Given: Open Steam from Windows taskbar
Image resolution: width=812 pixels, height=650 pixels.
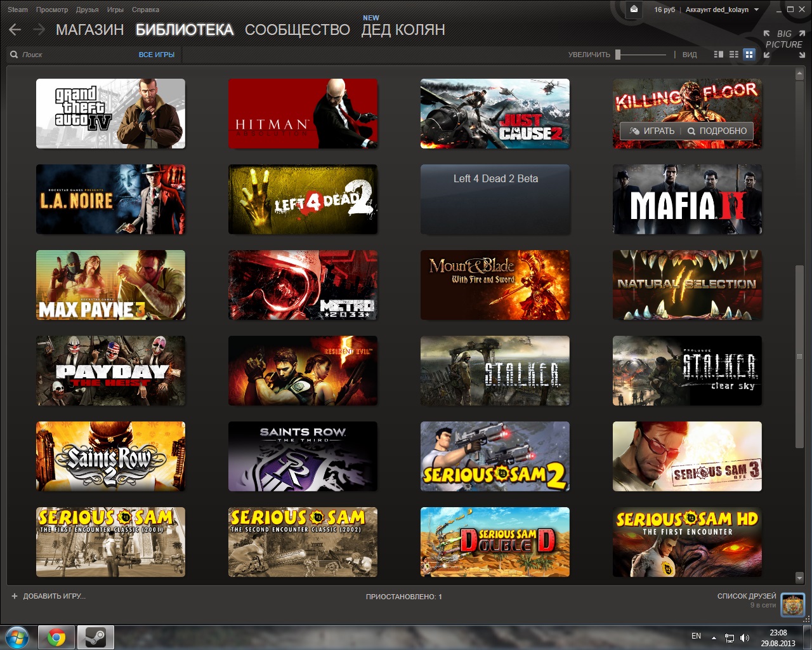Looking at the screenshot, I should 96,637.
